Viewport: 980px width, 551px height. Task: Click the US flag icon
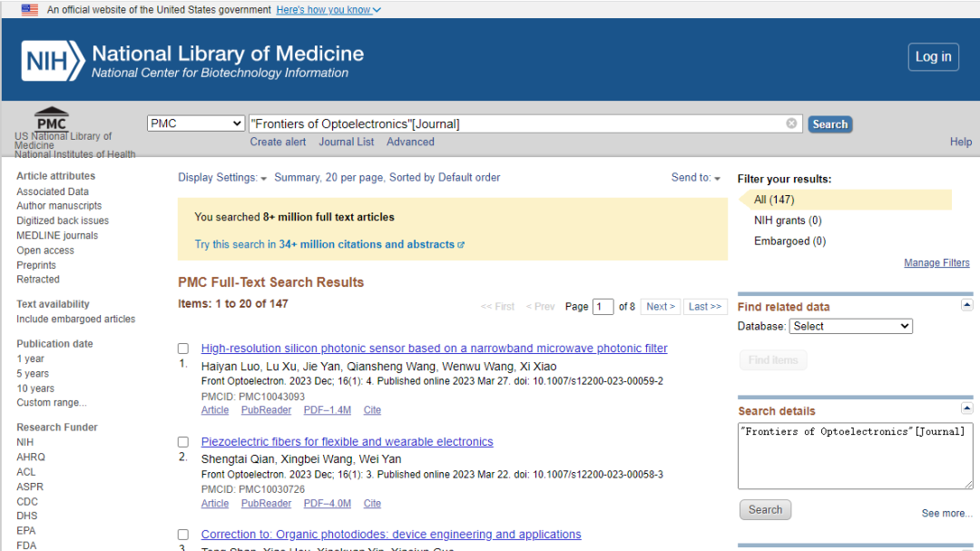pyautogui.click(x=29, y=9)
